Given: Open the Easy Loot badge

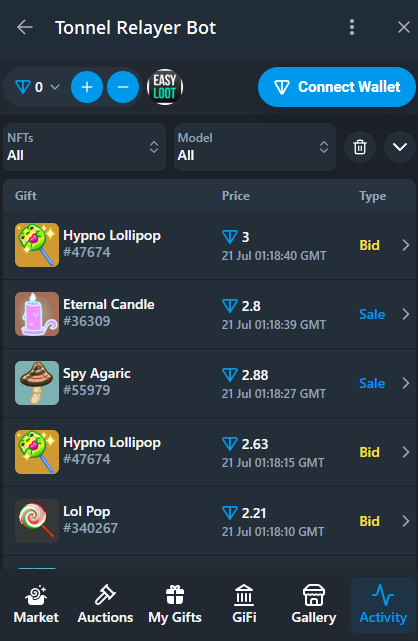Looking at the screenshot, I should tap(165, 87).
